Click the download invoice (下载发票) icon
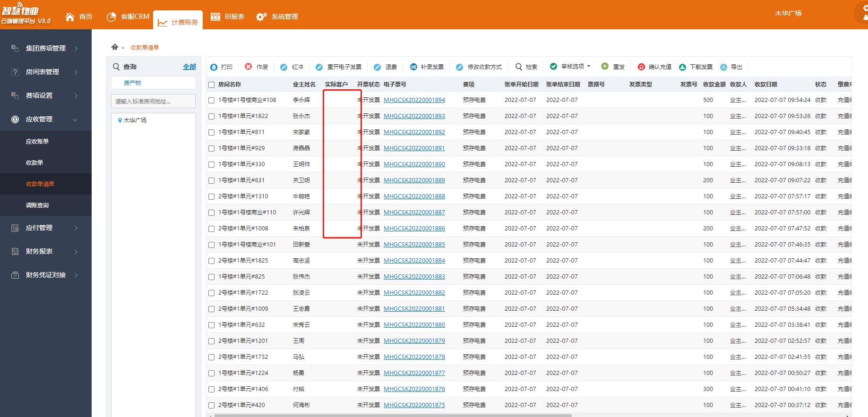Image resolution: width=868 pixels, height=417 pixels. pos(682,67)
